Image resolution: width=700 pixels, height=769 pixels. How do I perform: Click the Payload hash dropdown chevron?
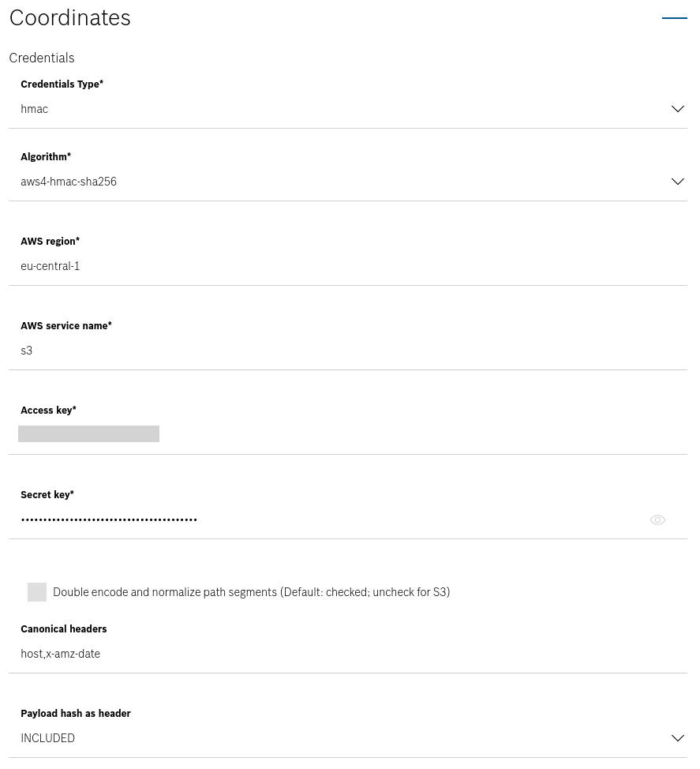(678, 737)
